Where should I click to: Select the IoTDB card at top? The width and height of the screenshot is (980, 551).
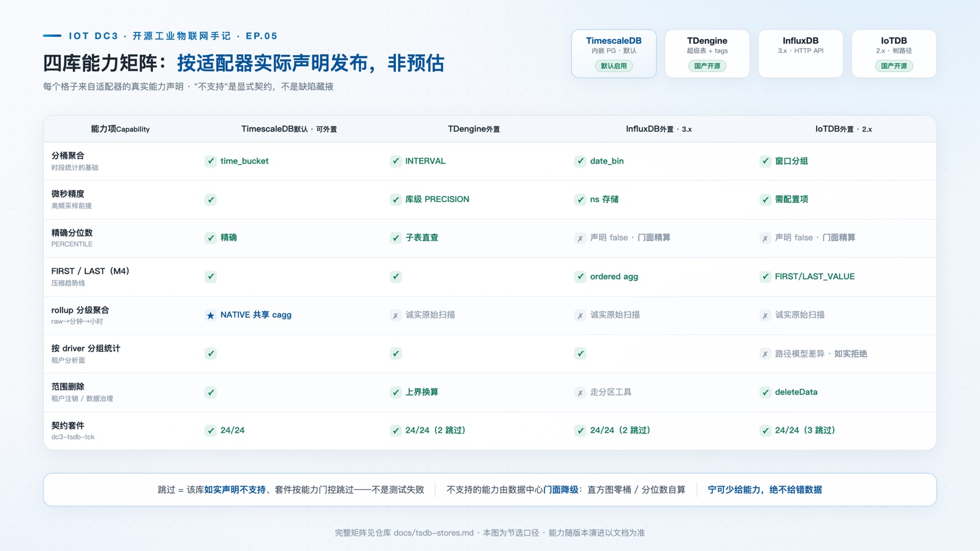[x=894, y=54]
